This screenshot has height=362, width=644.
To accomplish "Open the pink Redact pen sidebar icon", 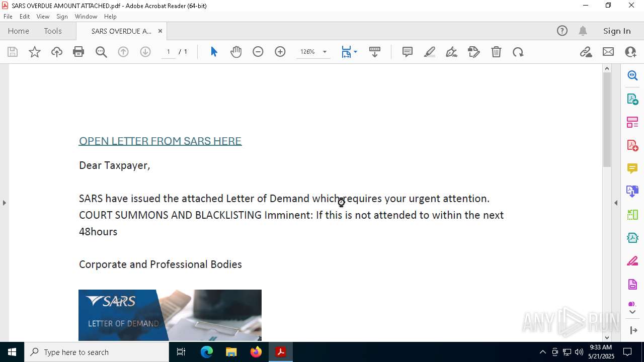I will pos(632,261).
